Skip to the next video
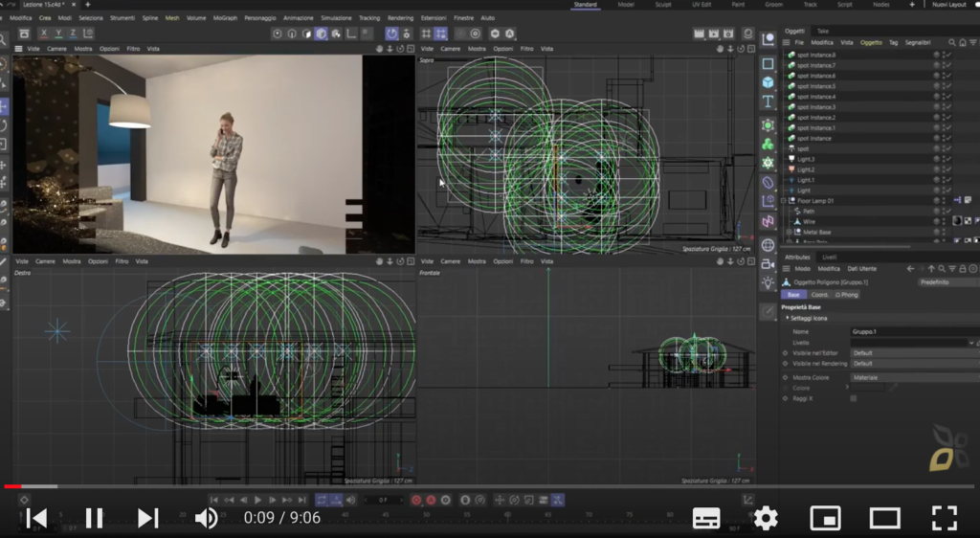The image size is (980, 538). point(147,518)
